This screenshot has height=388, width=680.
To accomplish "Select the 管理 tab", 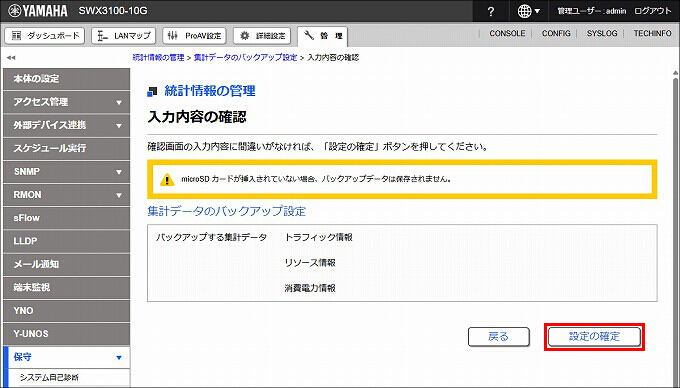I will [323, 36].
